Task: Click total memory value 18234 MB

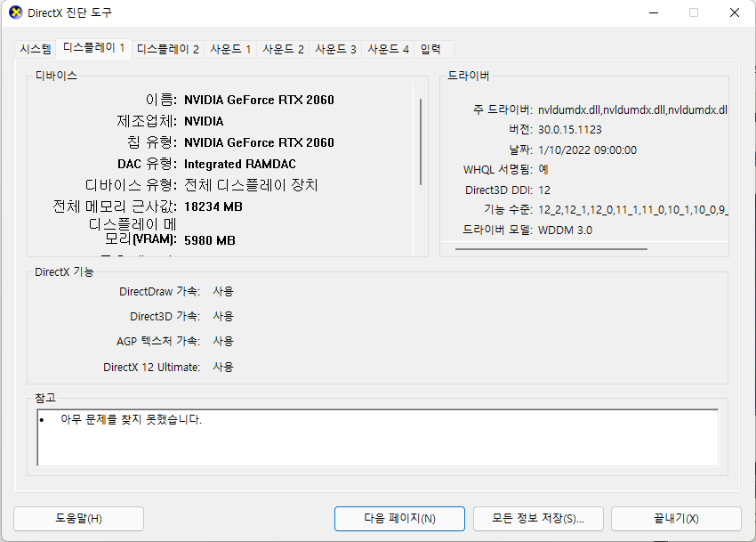Action: pyautogui.click(x=213, y=206)
